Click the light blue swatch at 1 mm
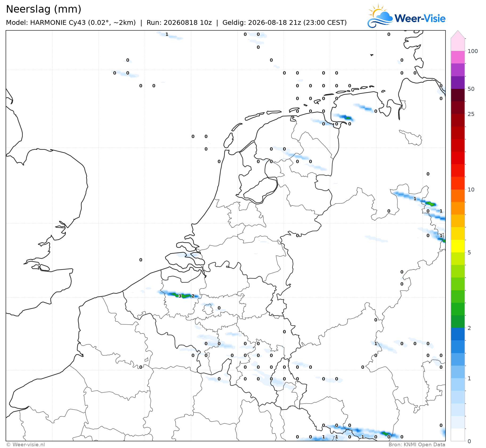 (x=458, y=384)
